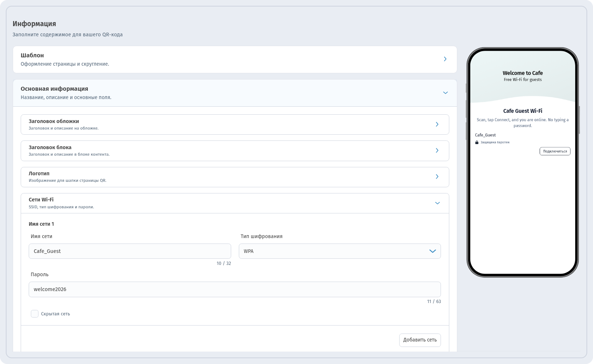Click Подключиться button in phone preview

pyautogui.click(x=555, y=151)
